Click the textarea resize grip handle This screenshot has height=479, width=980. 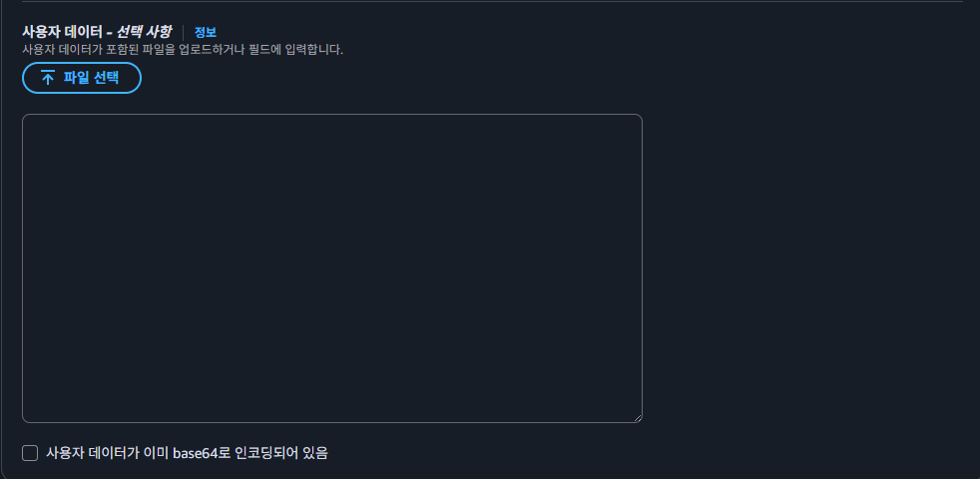click(x=637, y=417)
